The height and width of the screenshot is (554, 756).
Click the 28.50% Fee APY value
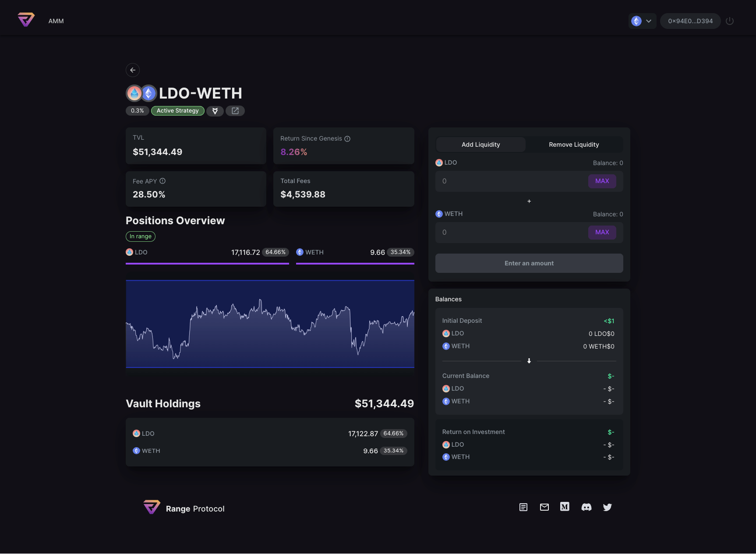pos(149,194)
